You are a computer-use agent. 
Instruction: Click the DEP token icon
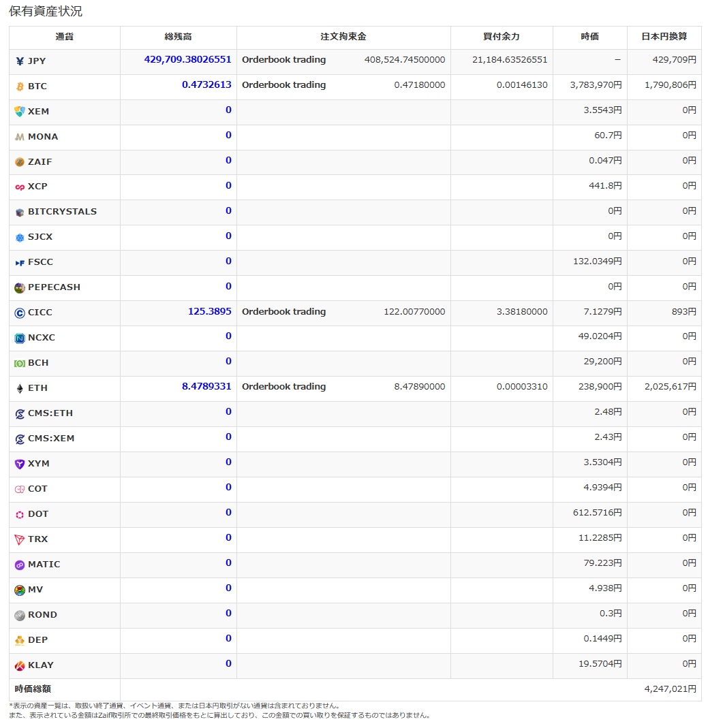pyautogui.click(x=20, y=641)
